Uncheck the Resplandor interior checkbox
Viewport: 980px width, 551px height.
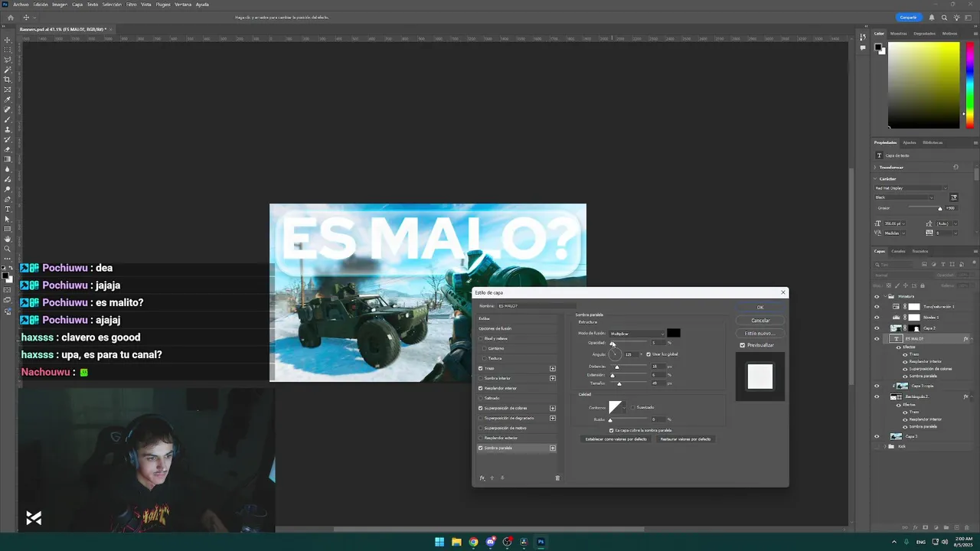coord(481,388)
